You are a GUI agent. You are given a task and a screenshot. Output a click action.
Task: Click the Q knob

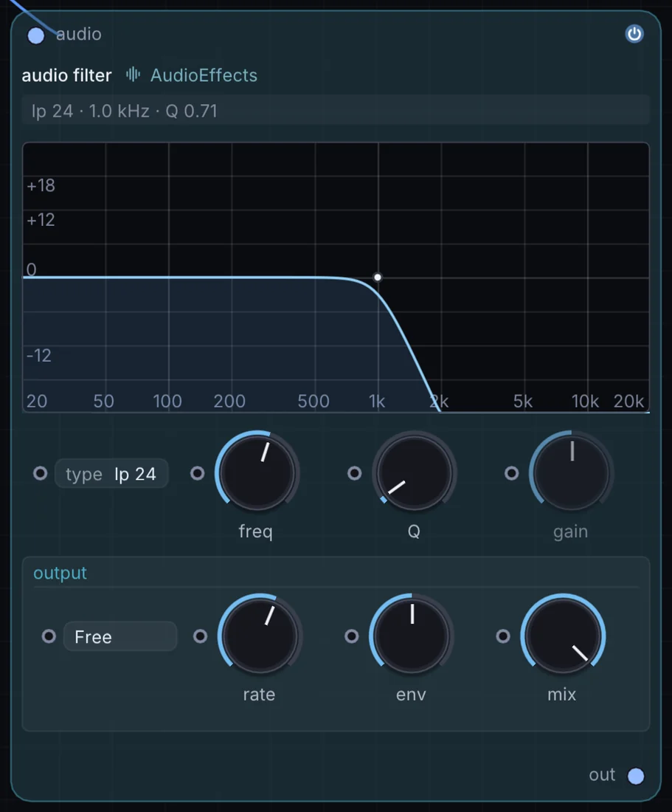pyautogui.click(x=414, y=472)
